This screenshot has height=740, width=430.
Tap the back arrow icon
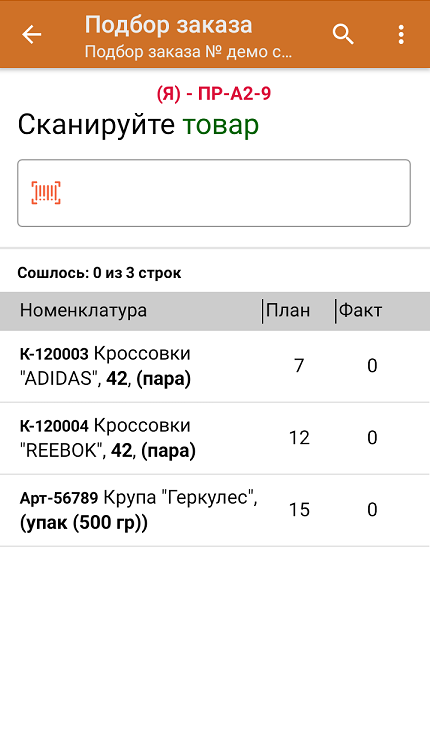32,34
